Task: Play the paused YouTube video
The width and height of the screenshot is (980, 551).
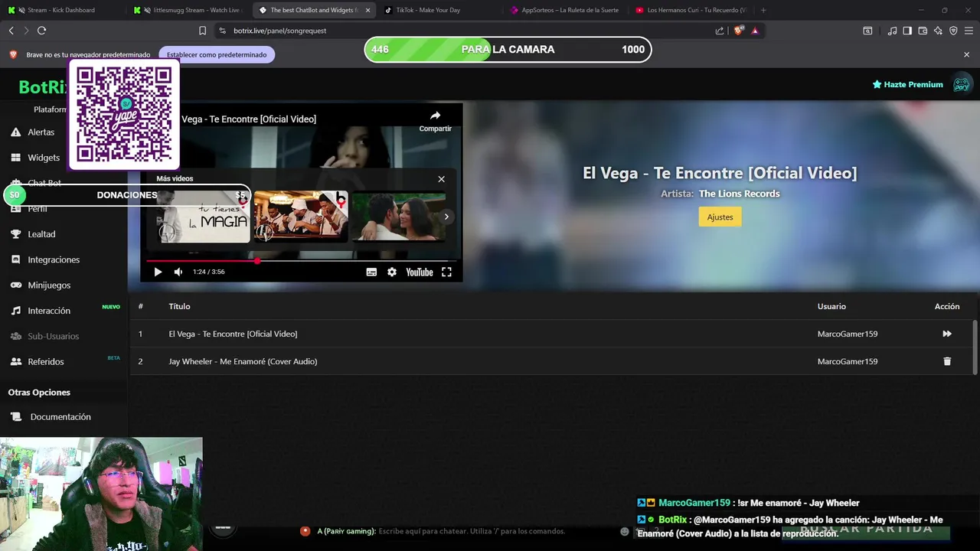Action: click(158, 272)
